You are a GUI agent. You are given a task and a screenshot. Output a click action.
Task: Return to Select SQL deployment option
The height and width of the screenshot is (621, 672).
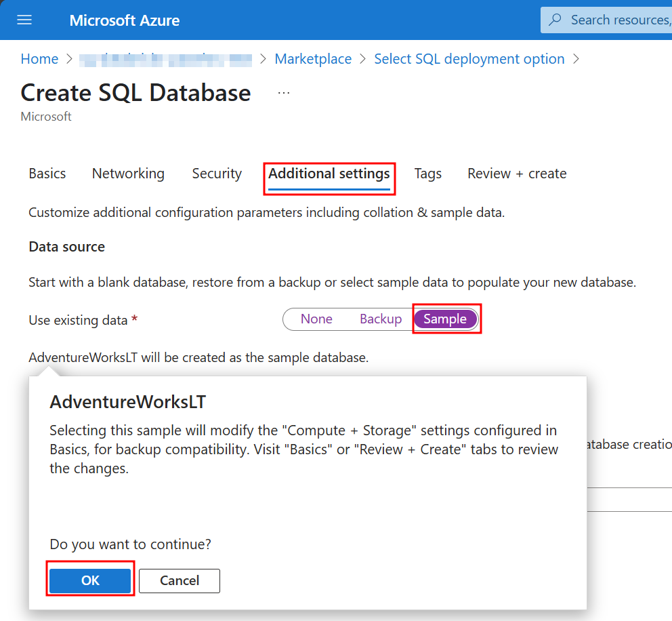[469, 59]
